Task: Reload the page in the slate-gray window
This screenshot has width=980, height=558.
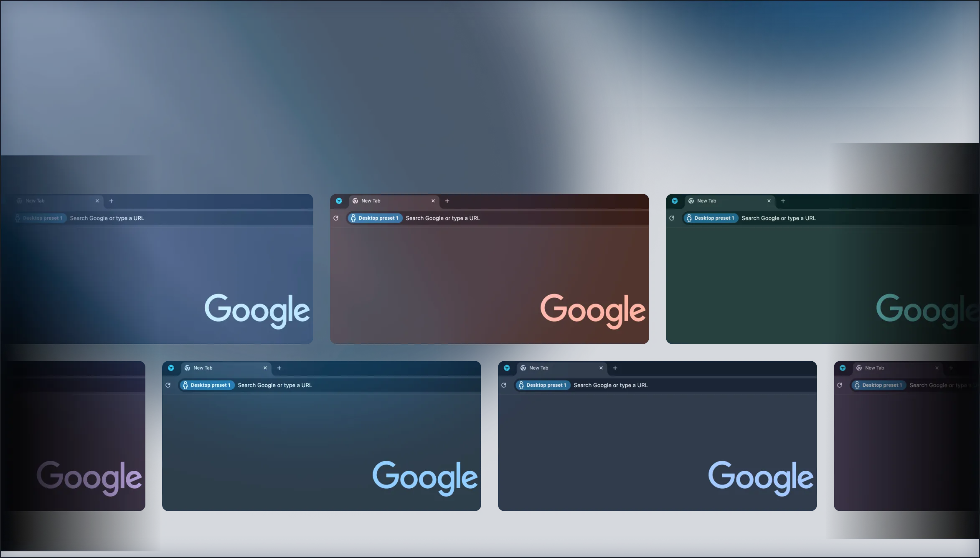Action: pos(504,385)
